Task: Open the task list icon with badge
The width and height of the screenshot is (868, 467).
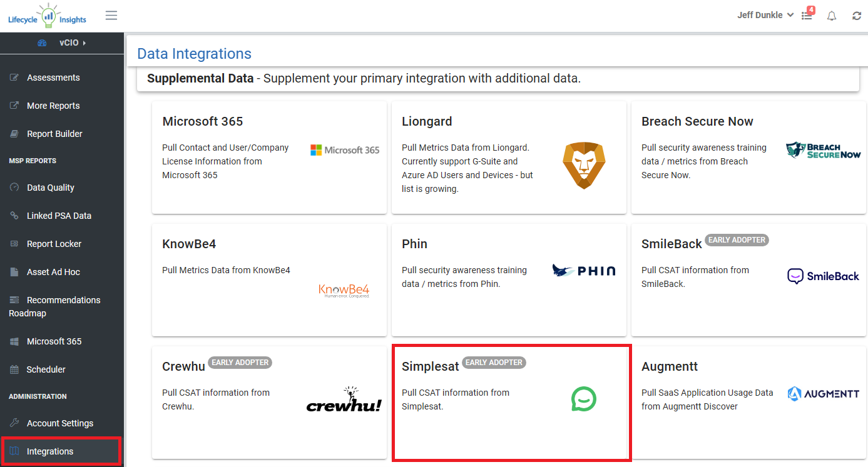Action: [807, 16]
